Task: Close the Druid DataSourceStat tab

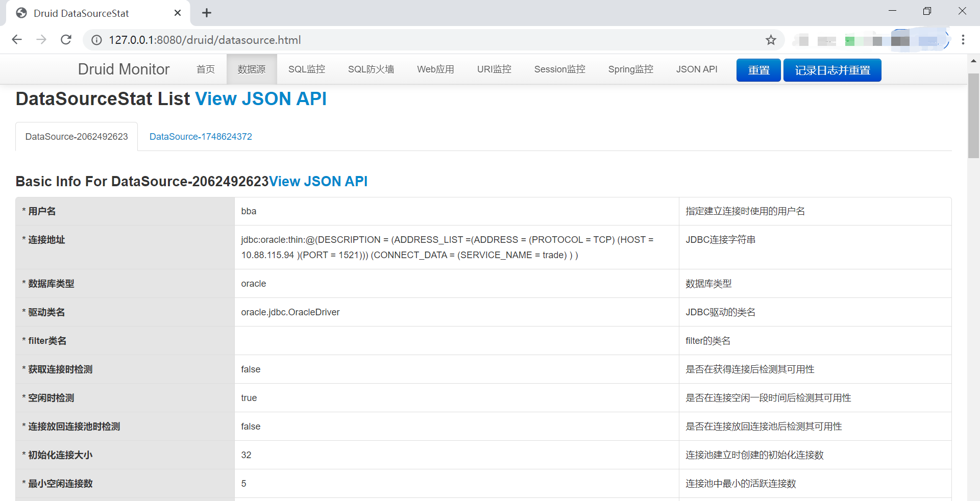Action: tap(178, 13)
